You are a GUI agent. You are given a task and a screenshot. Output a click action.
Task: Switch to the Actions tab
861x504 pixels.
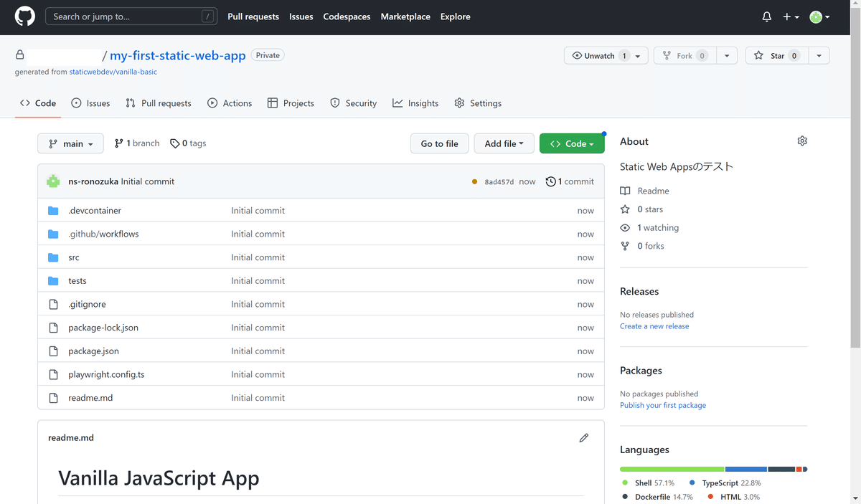point(230,103)
